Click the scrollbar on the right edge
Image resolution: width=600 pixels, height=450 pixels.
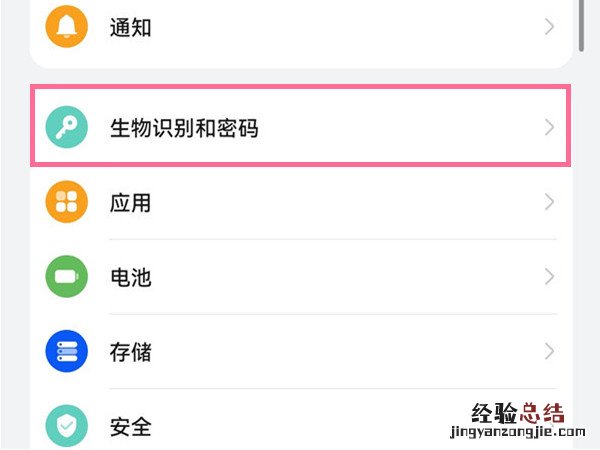tap(583, 25)
